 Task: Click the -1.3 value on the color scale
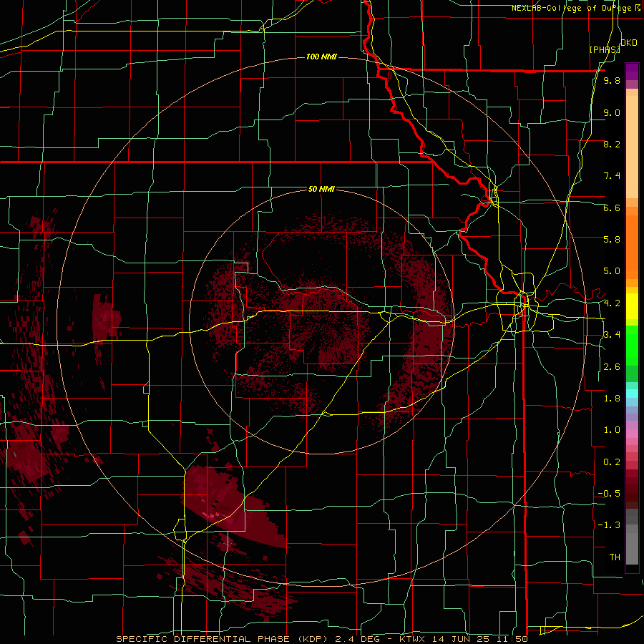(x=609, y=525)
